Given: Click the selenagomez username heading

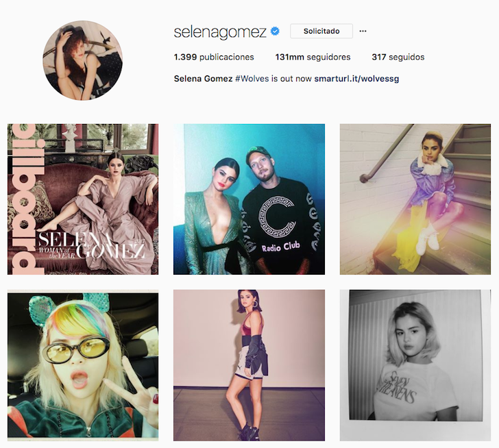Looking at the screenshot, I should [220, 32].
